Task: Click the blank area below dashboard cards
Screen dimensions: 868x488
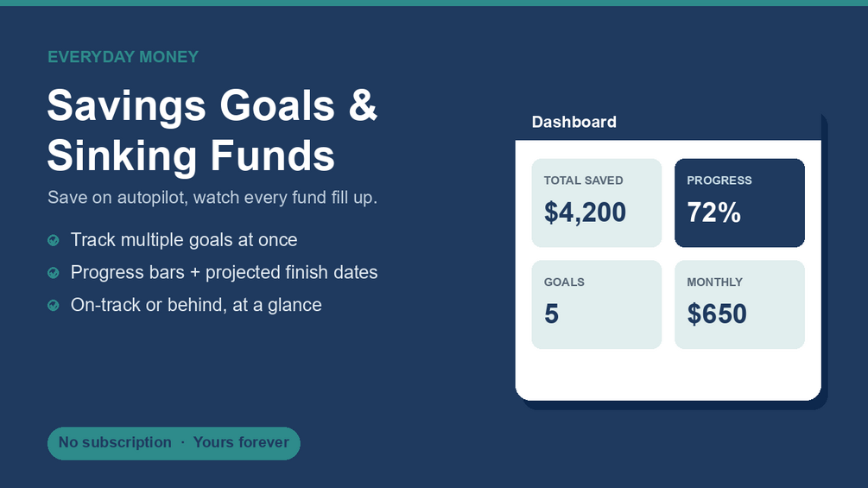Action: 668,375
